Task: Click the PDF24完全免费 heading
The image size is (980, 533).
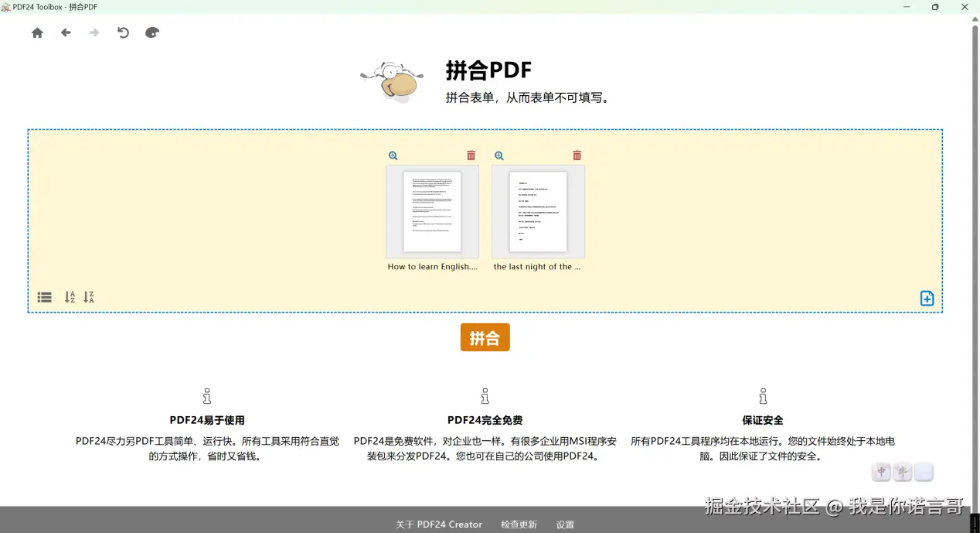Action: point(485,421)
